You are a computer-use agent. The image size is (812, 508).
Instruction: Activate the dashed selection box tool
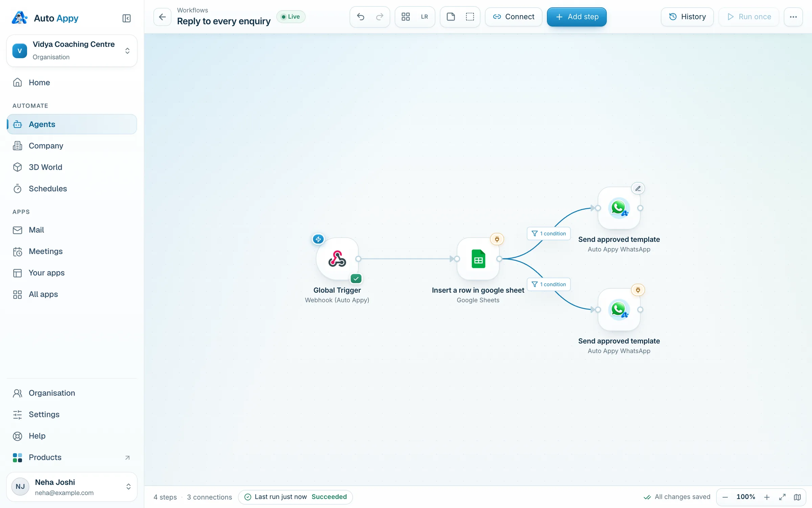[x=470, y=17]
